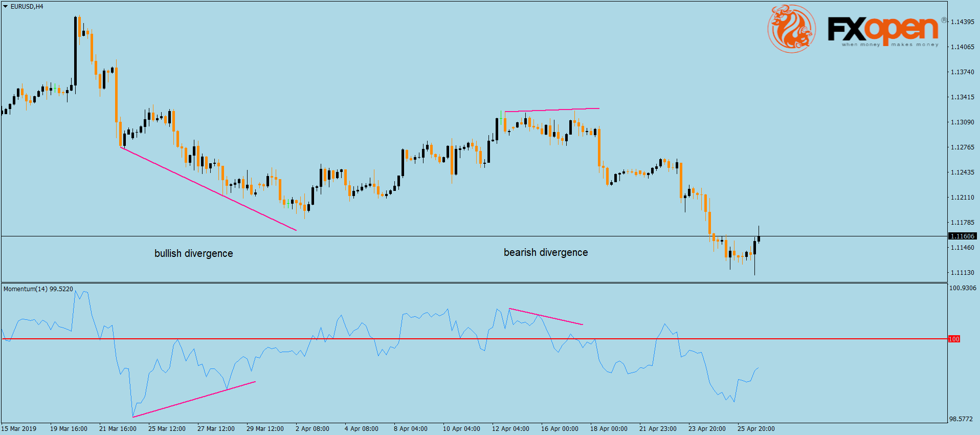The image size is (980, 435).
Task: Click the '2 Apr 08:00' time axis label
Action: (x=312, y=429)
